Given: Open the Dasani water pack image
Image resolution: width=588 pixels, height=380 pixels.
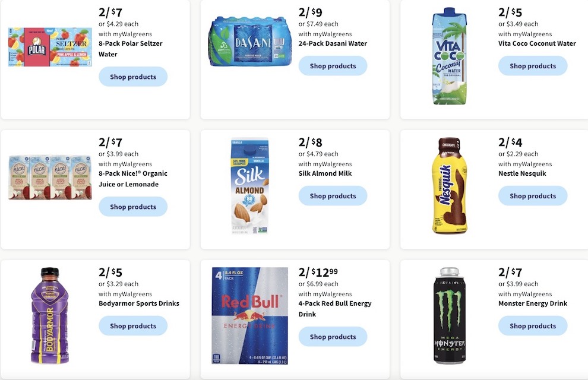Looking at the screenshot, I should point(249,41).
